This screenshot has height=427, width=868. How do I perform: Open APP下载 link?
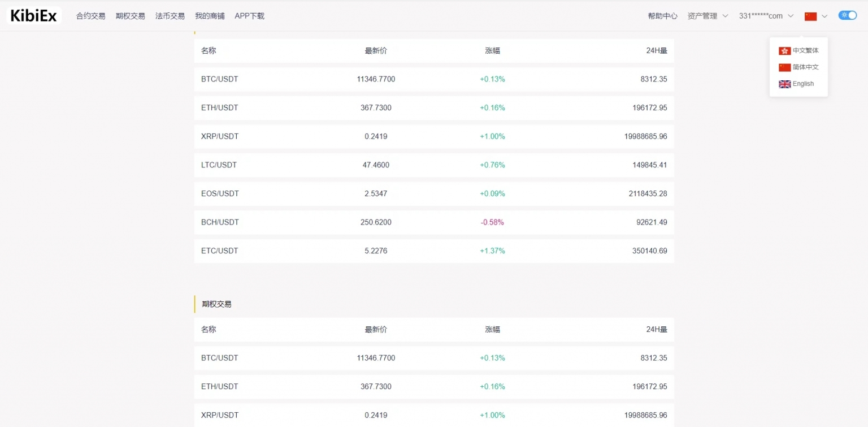point(249,16)
